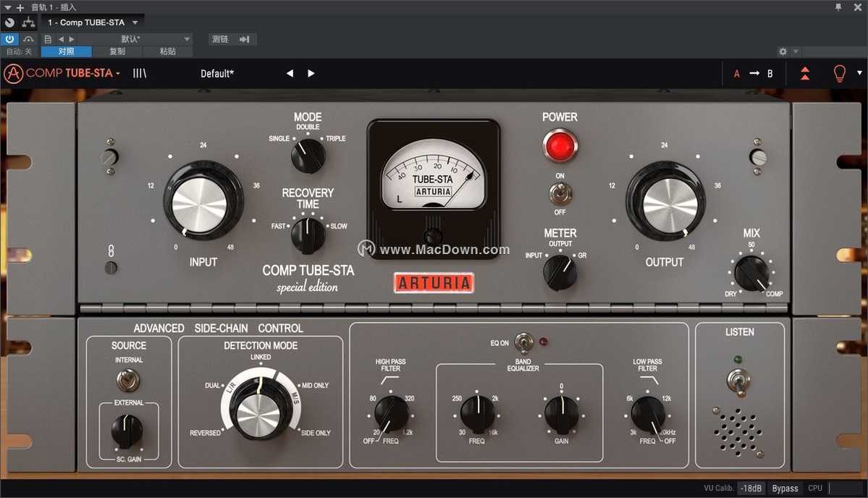Click the OUTPUT gain knob
The height and width of the screenshot is (498, 868).
coord(665,201)
